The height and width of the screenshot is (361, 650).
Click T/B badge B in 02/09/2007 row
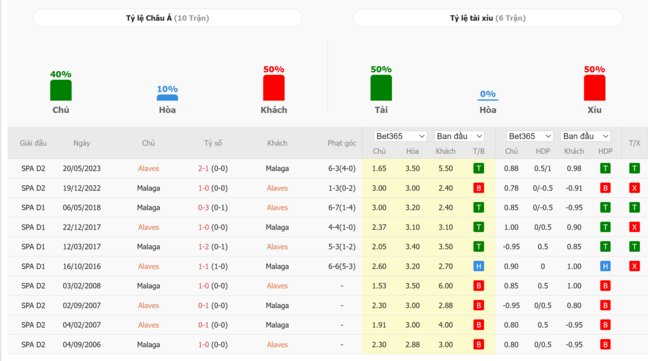478,305
